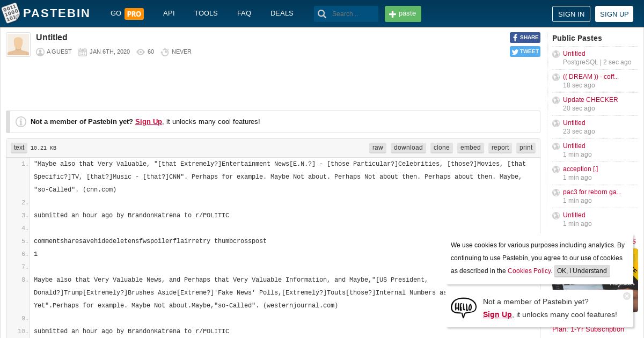
Task: Click globe icon beside Update CHECKER paste
Action: 556,100
